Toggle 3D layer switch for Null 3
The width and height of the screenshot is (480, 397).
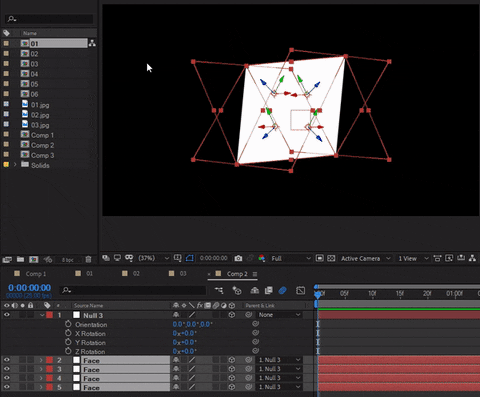232,315
